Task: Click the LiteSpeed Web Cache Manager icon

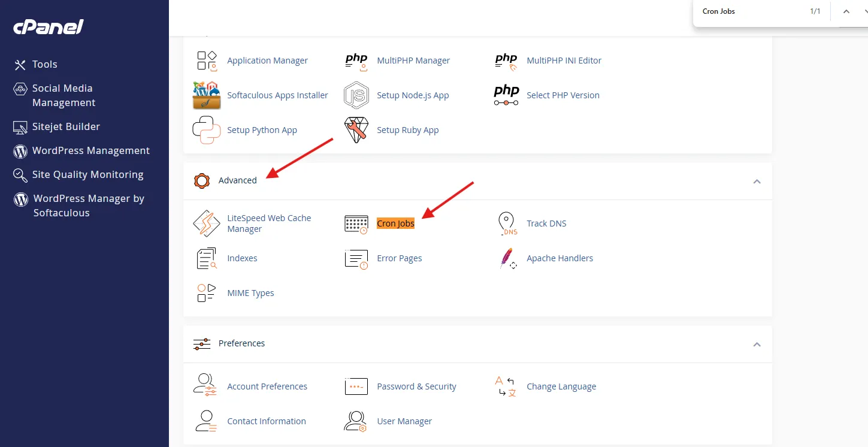Action: click(x=207, y=223)
